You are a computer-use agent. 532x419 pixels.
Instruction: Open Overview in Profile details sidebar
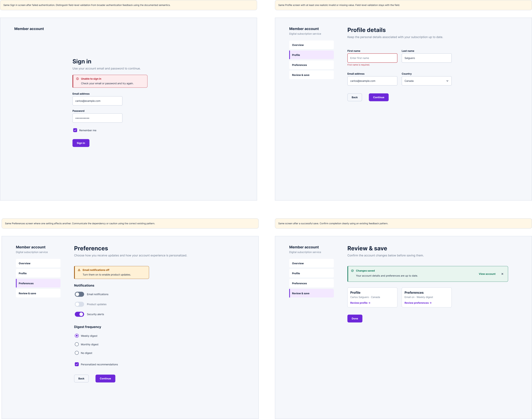[312, 45]
